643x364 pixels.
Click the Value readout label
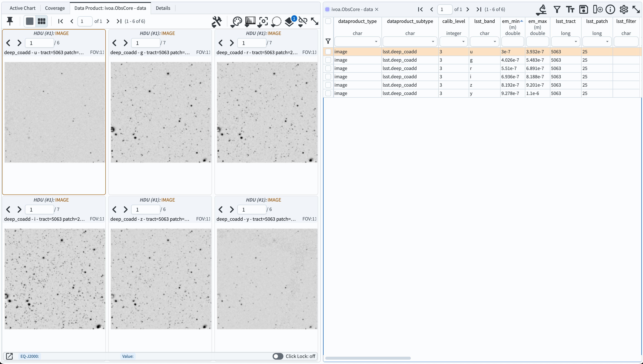[x=128, y=356]
